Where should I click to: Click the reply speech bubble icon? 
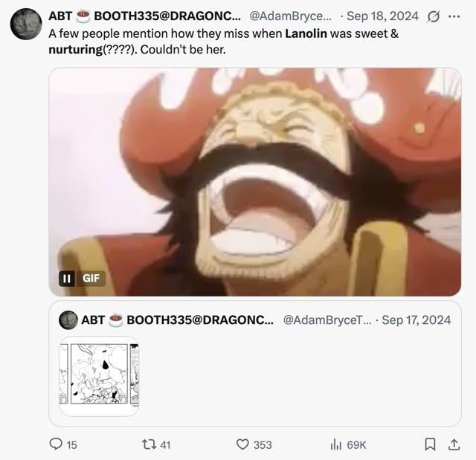point(56,444)
